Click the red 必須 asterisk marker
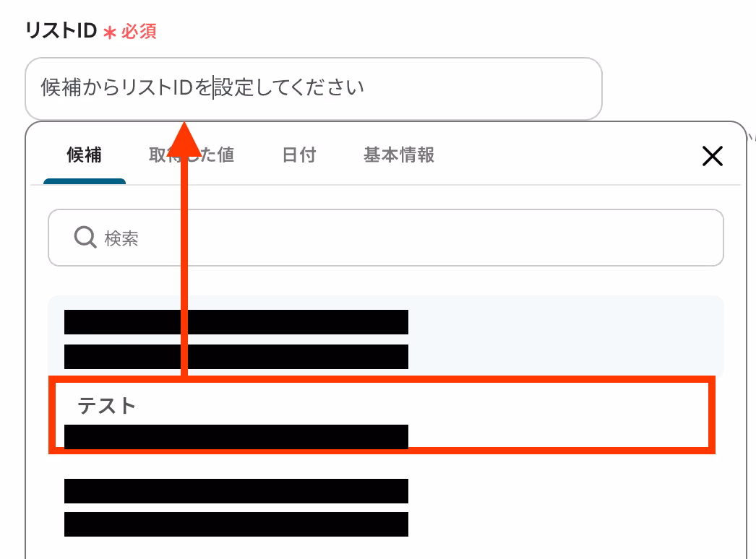The image size is (756, 559). coord(110,32)
